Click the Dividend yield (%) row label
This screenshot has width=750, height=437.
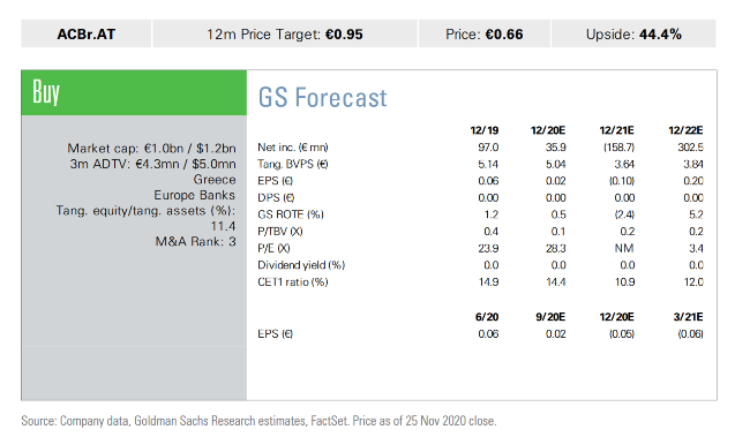pos(301,265)
